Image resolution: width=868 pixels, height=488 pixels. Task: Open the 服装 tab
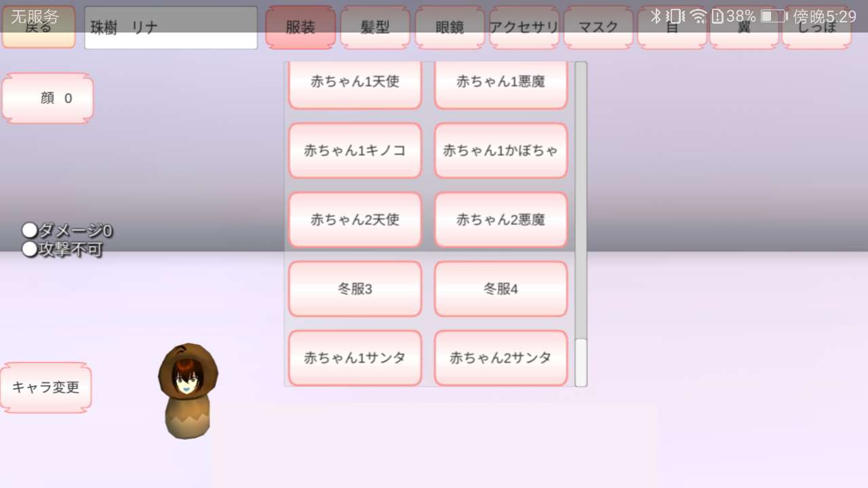[300, 28]
